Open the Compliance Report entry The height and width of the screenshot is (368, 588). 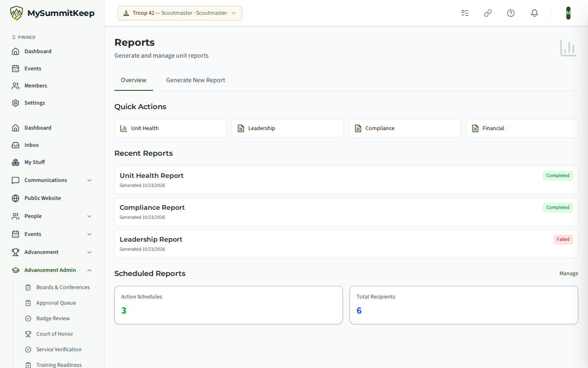[346, 212]
